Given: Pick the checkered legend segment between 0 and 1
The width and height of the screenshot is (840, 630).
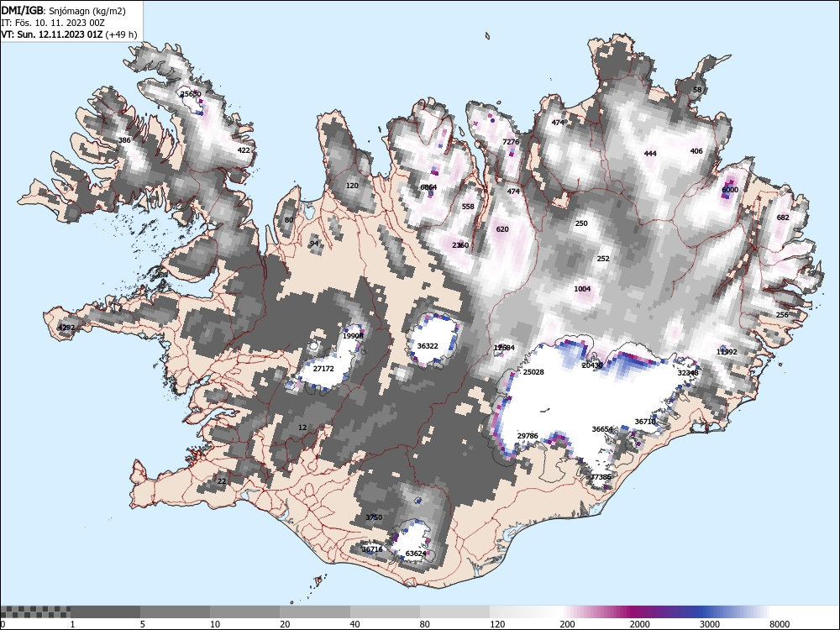Looking at the screenshot, I should tap(35, 612).
